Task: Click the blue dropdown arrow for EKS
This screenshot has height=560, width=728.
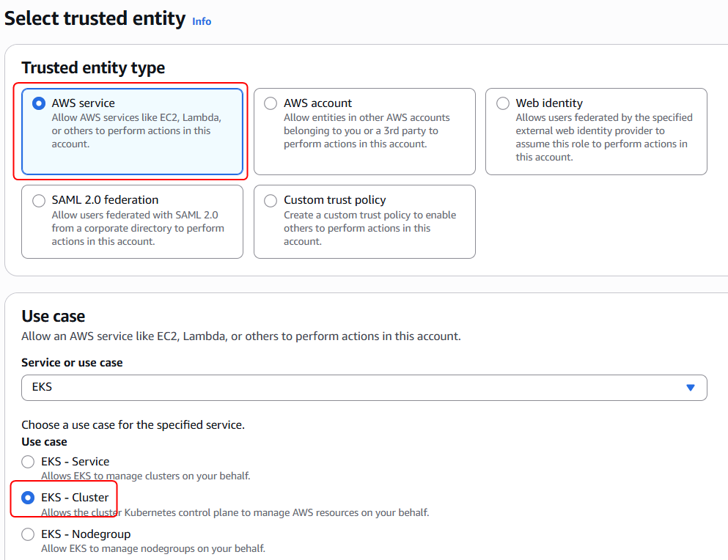Action: [x=690, y=387]
